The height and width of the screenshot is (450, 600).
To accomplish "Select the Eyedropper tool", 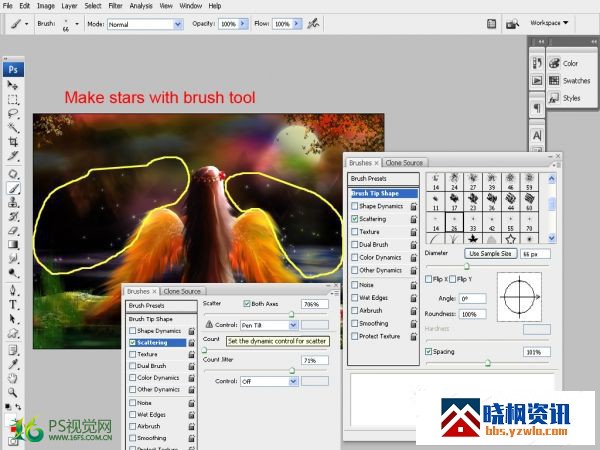I will tap(13, 364).
